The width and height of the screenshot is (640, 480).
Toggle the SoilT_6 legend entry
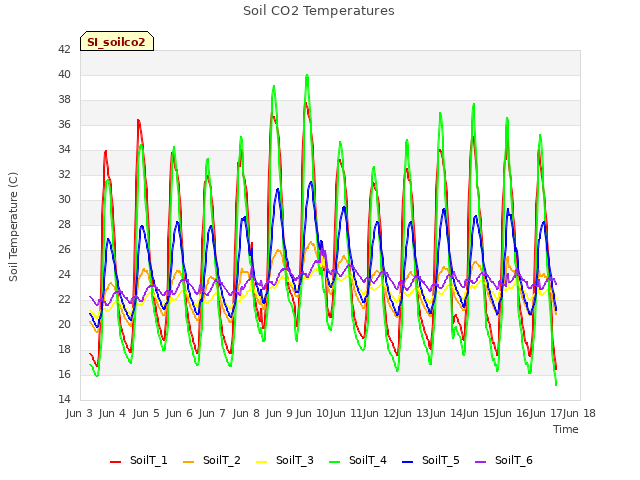[504, 460]
